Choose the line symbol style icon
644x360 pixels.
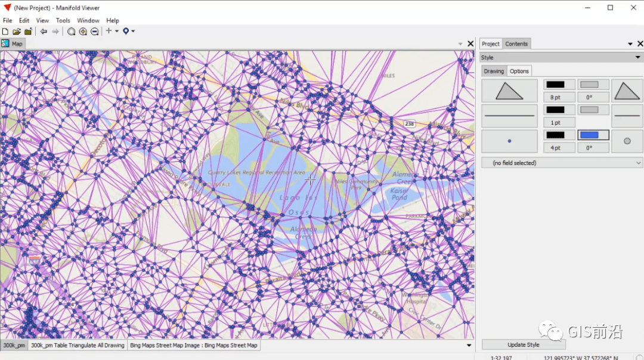click(x=627, y=116)
